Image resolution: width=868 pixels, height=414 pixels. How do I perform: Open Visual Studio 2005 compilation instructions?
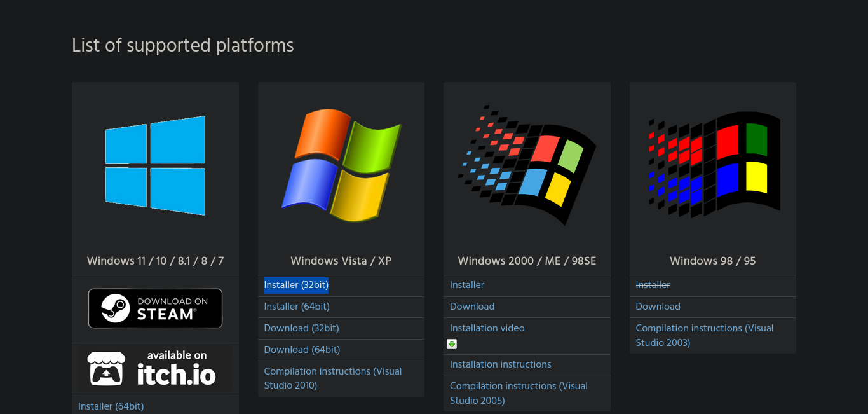click(x=519, y=393)
